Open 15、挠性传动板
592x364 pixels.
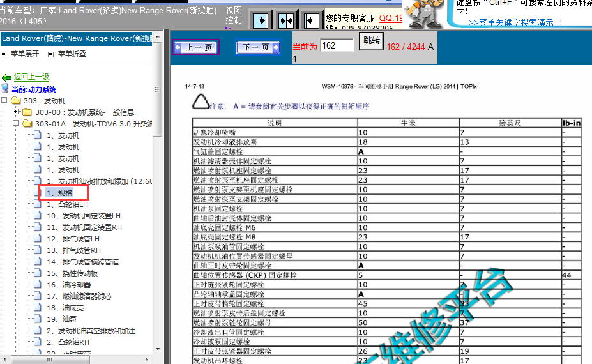click(x=72, y=273)
